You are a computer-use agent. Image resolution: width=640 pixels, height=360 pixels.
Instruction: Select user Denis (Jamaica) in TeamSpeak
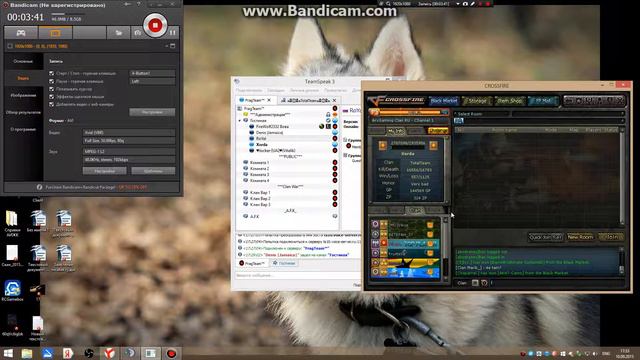pyautogui.click(x=269, y=133)
